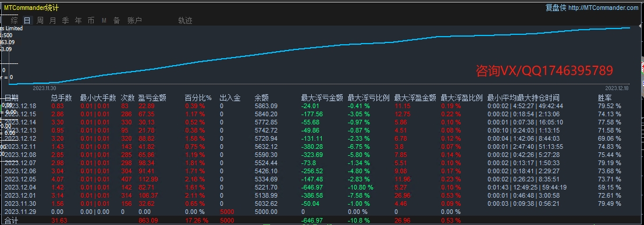This screenshot has height=225, width=644.
Task: Open the http://MTCommander.com link
Action: 603,8
